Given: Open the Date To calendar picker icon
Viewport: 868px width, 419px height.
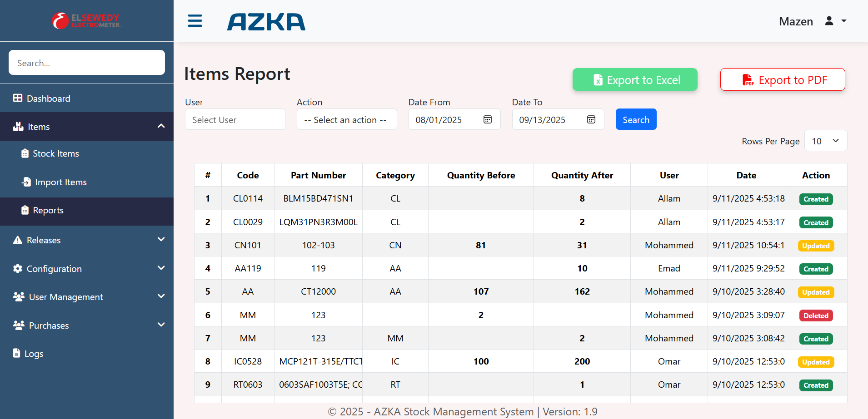Looking at the screenshot, I should coord(591,119).
